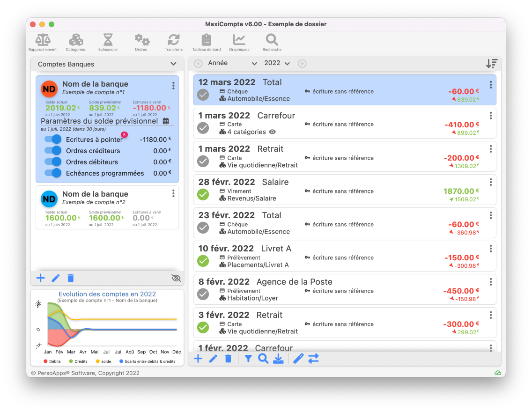The image size is (532, 412).
Task: Open options for 12 mars Total entry
Action: point(491,85)
